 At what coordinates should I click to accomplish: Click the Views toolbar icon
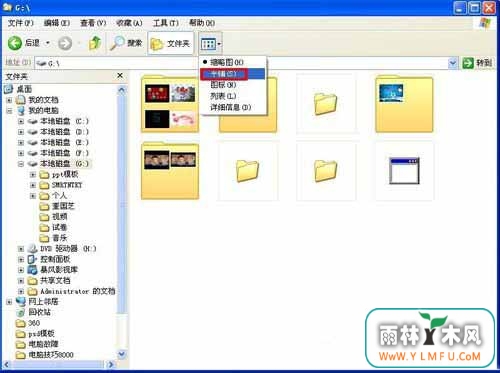pyautogui.click(x=209, y=44)
